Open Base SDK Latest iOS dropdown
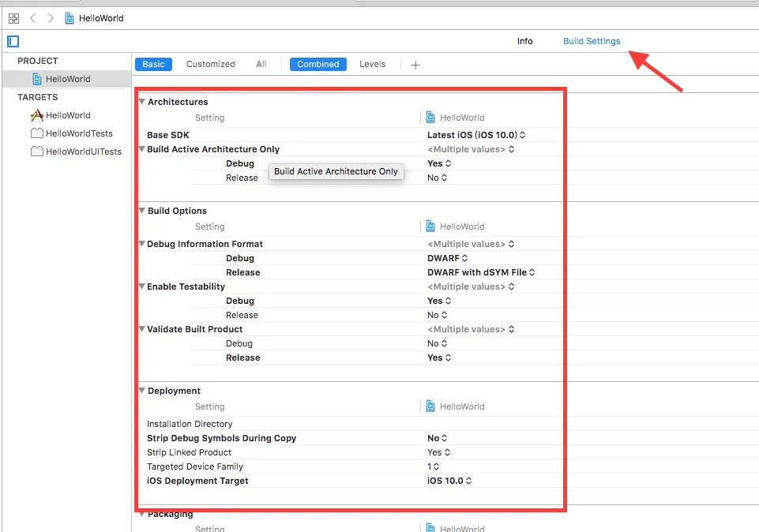The width and height of the screenshot is (759, 532). pos(475,135)
